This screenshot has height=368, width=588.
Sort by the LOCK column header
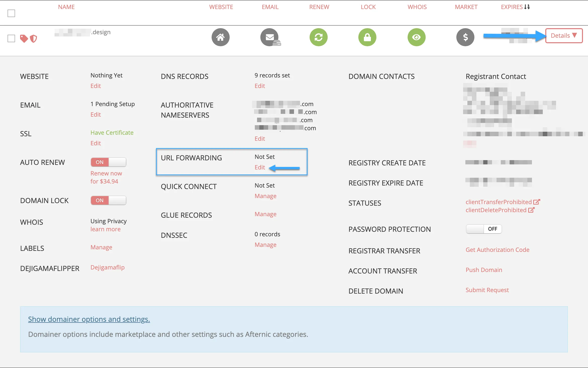pos(368,7)
